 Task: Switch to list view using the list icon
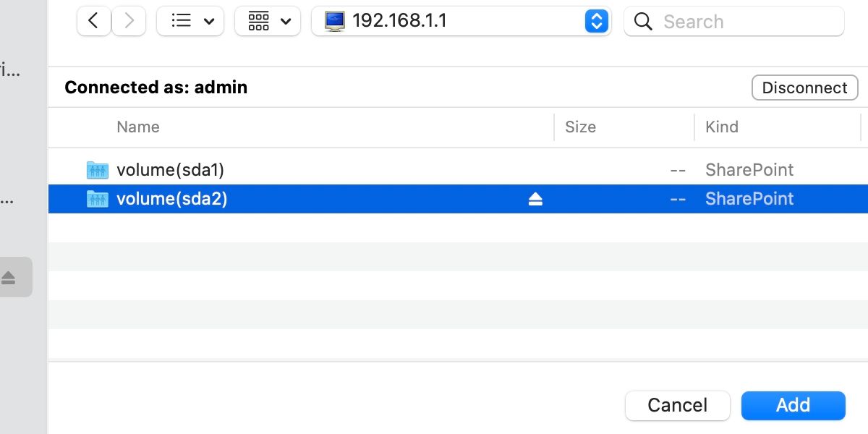pos(180,20)
